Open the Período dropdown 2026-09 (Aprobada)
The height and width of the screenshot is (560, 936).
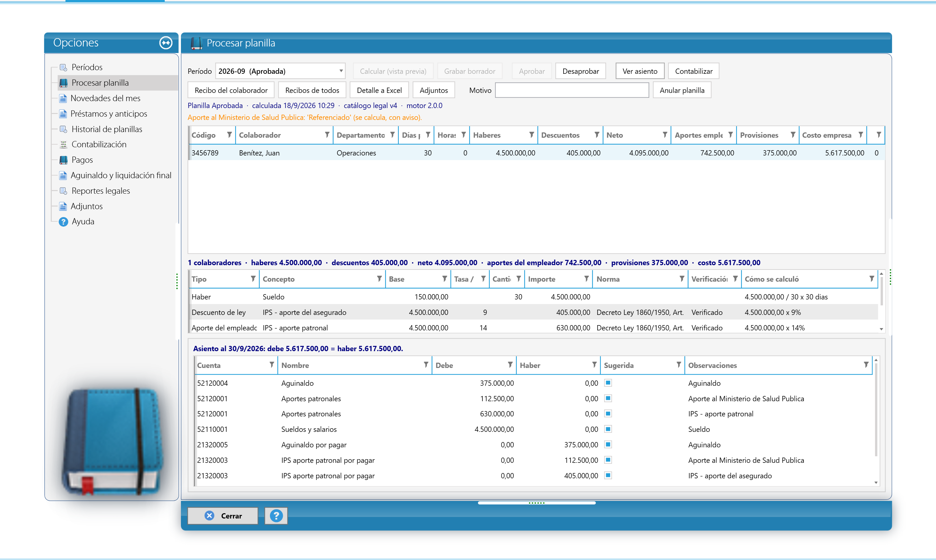[x=280, y=71]
